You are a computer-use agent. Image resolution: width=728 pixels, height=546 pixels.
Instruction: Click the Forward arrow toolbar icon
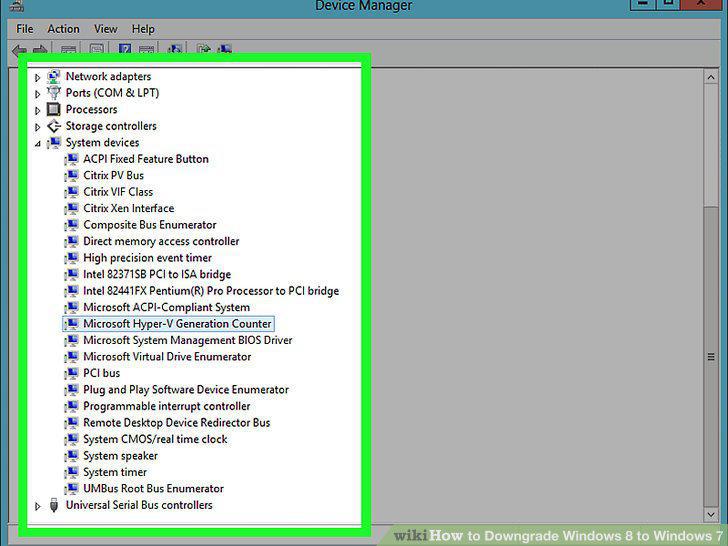click(40, 50)
